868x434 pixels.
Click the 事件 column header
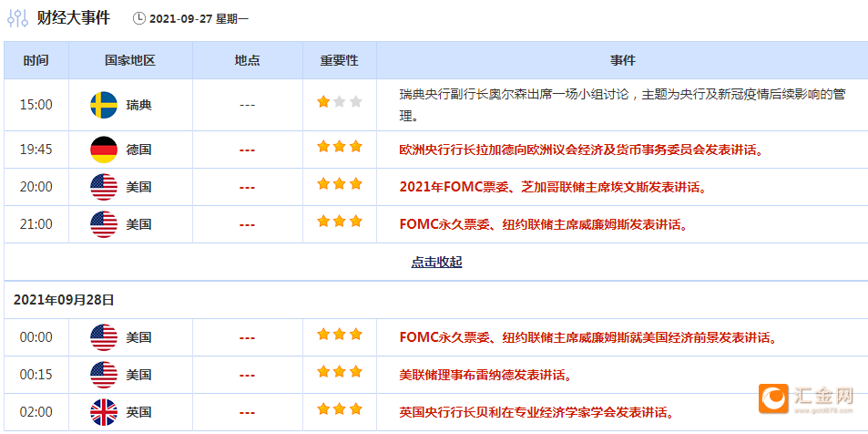tap(623, 60)
